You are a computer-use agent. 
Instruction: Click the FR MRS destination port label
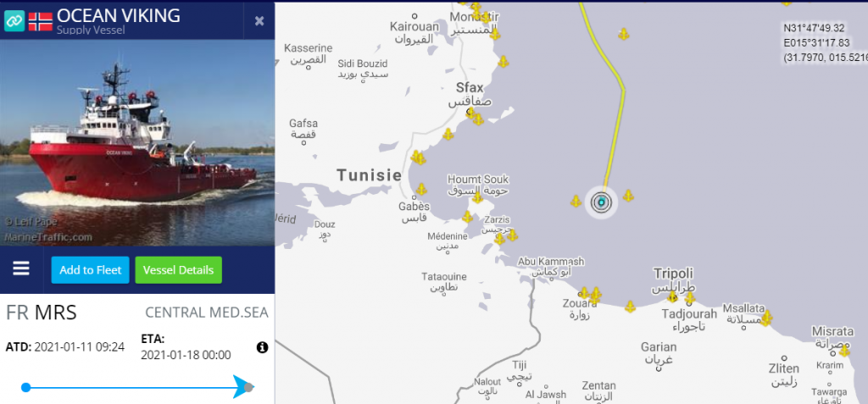tap(42, 313)
